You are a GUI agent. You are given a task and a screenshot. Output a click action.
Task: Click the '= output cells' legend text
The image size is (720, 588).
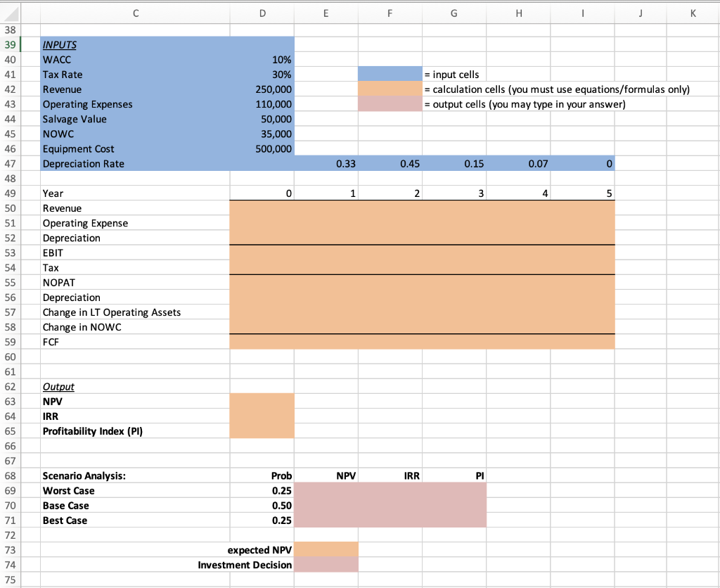[x=525, y=104]
